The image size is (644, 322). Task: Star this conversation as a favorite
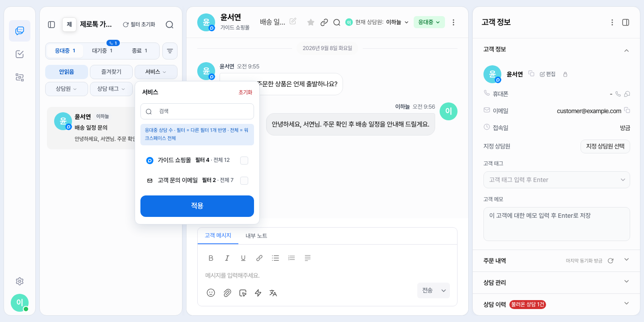(311, 22)
